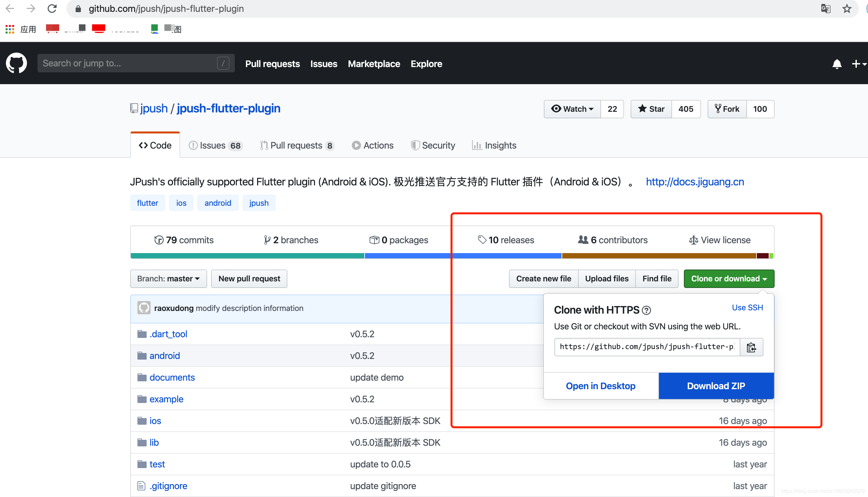Click the http://docs.jiguang.cn link
Screen dimensions: 868x497
tap(695, 182)
